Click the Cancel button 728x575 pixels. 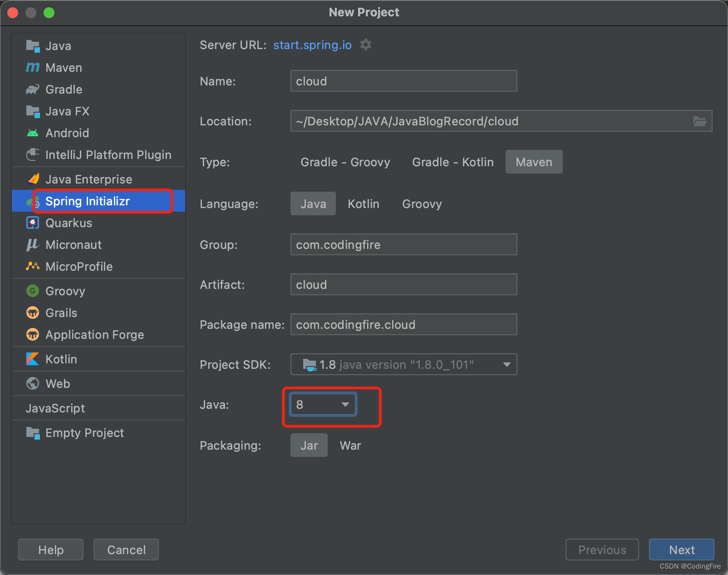pyautogui.click(x=126, y=550)
